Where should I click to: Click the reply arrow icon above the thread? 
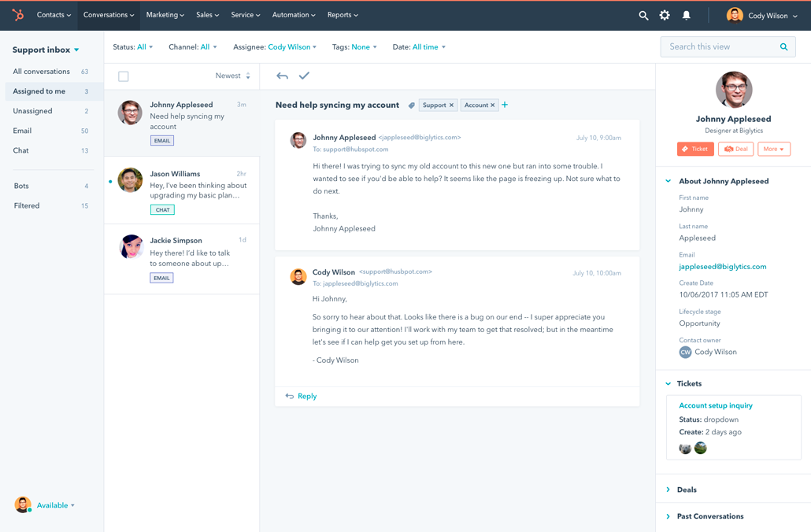coord(282,76)
